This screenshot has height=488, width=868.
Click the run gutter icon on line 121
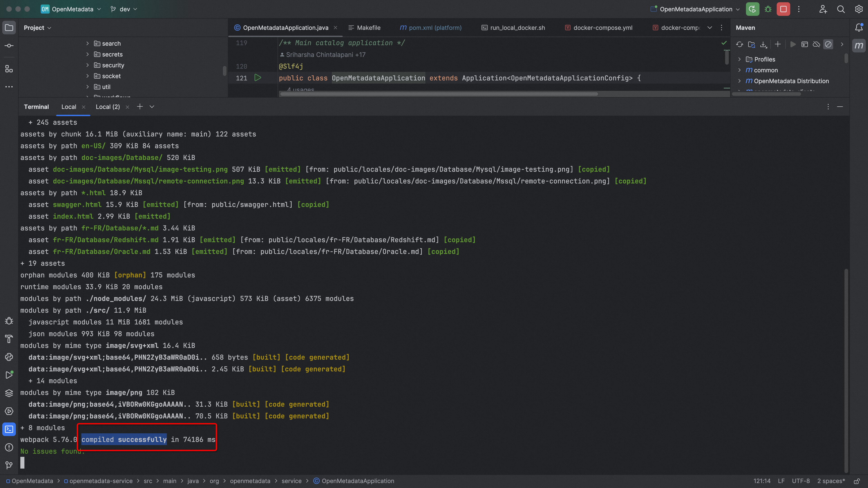(258, 78)
